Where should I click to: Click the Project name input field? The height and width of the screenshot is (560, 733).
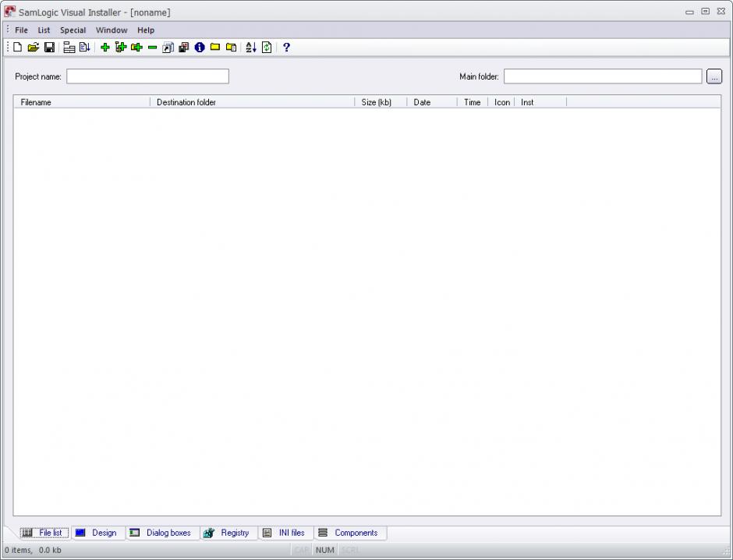[x=147, y=76]
